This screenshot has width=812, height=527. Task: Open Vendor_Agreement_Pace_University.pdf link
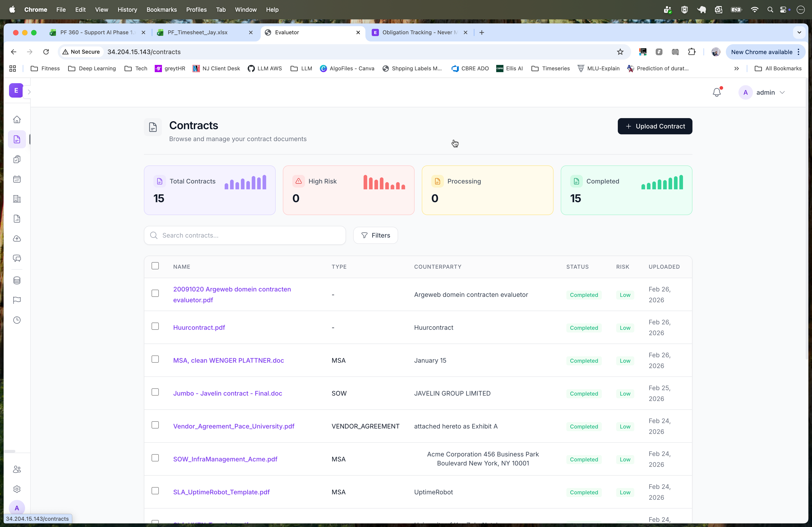tap(234, 426)
